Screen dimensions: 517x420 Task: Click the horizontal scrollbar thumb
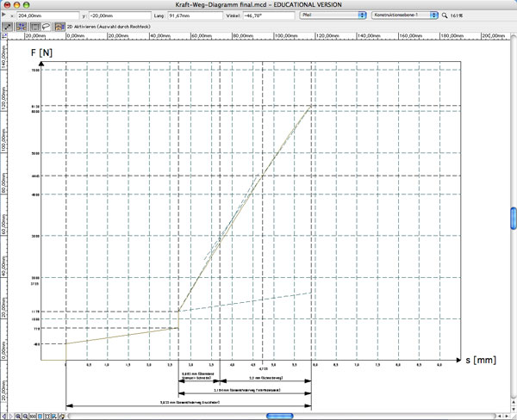(279, 416)
